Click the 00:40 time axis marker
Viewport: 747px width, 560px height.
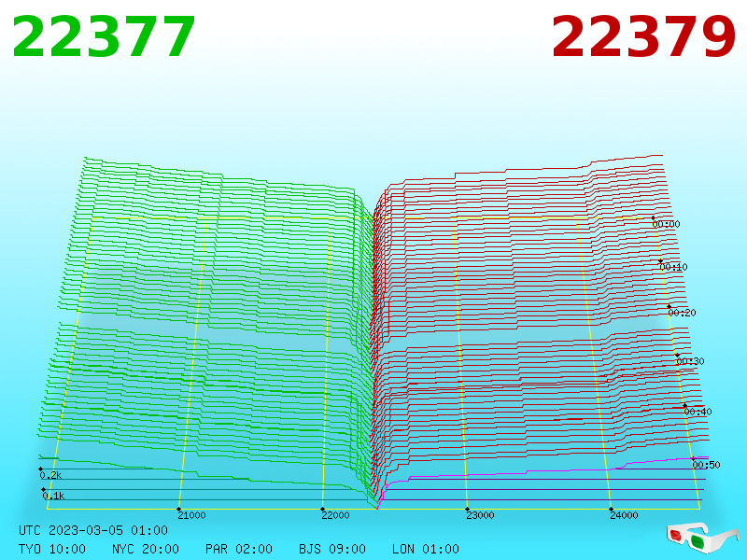click(698, 412)
